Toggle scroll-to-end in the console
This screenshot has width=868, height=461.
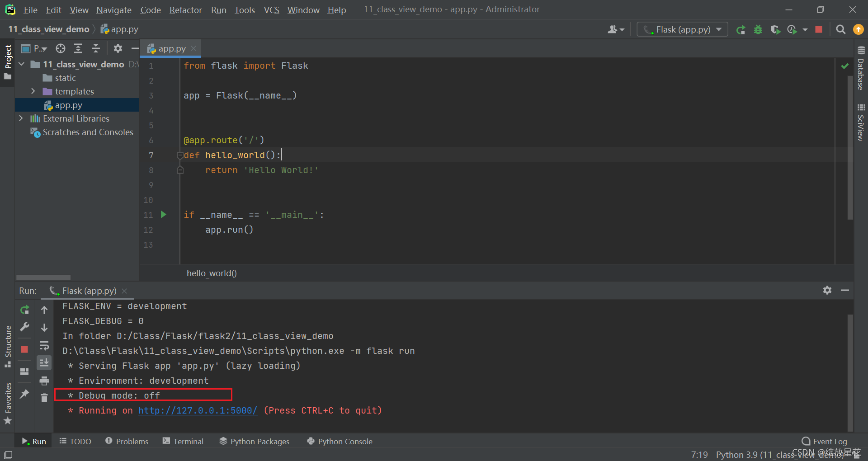44,362
